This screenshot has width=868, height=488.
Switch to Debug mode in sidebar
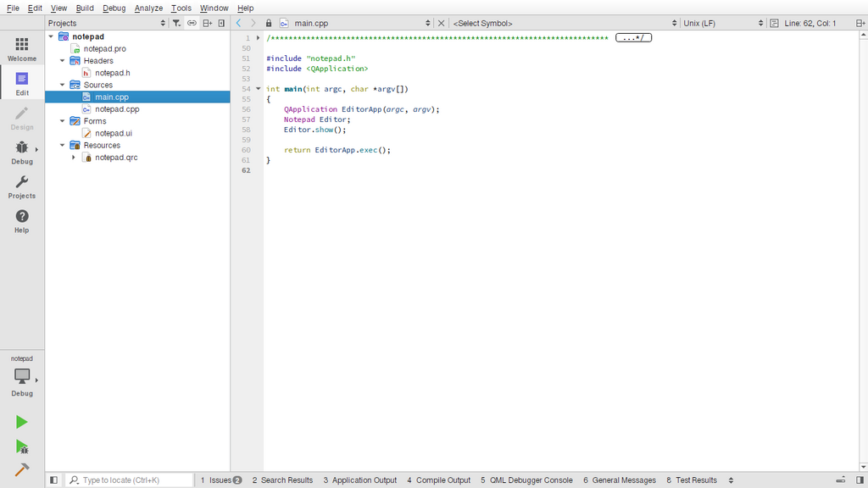pos(21,152)
